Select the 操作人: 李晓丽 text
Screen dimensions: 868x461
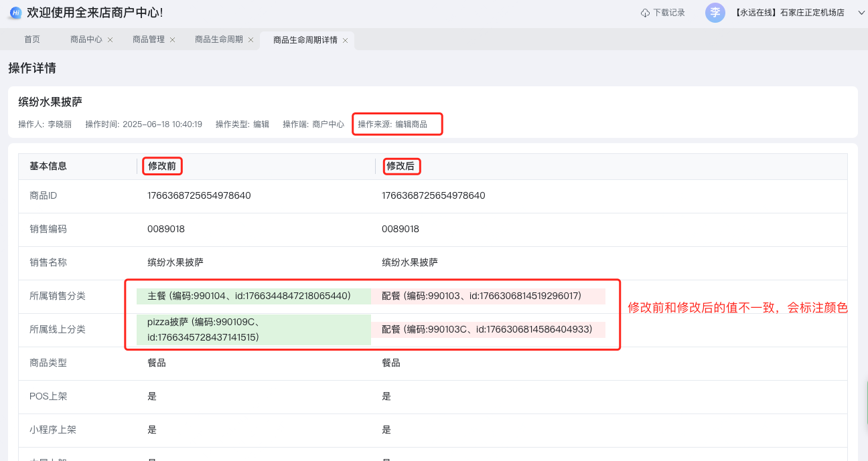point(45,124)
